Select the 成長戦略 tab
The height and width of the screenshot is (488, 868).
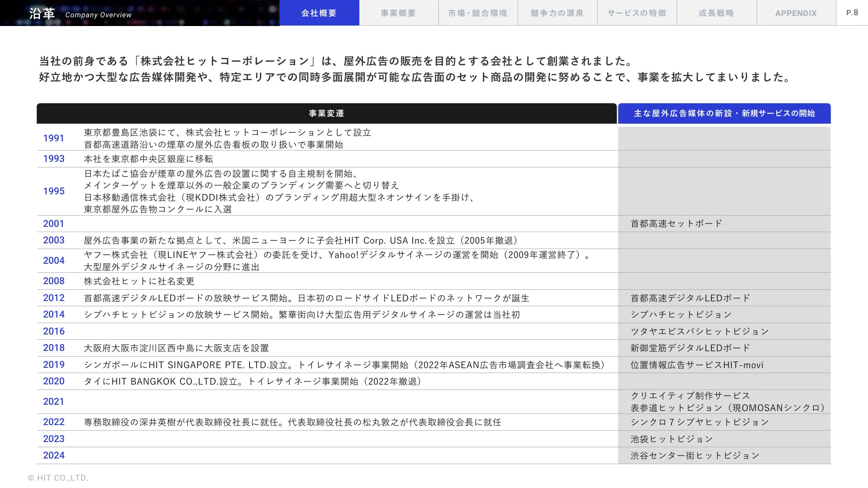pos(716,13)
